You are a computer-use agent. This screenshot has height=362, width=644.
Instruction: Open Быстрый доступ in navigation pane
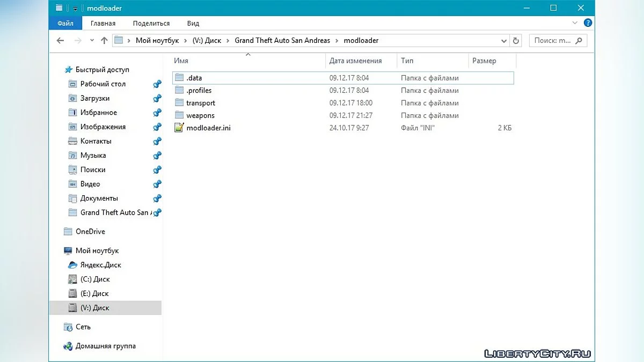point(102,70)
